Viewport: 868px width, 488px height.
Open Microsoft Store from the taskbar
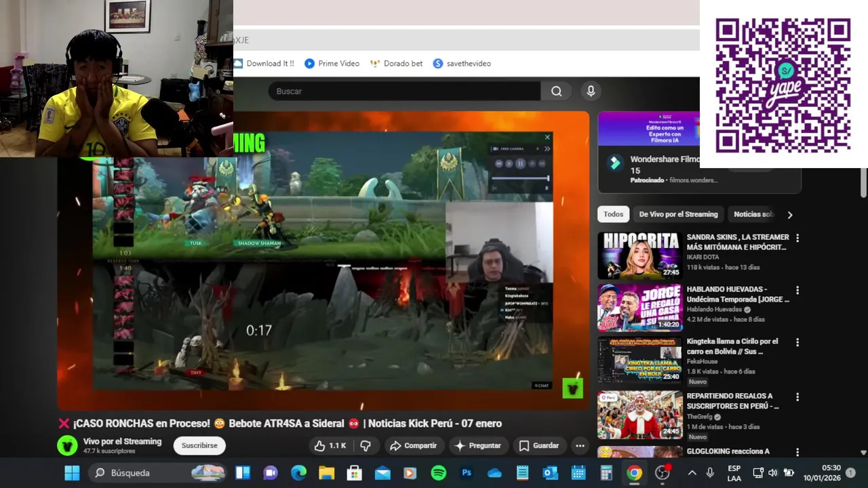[354, 473]
